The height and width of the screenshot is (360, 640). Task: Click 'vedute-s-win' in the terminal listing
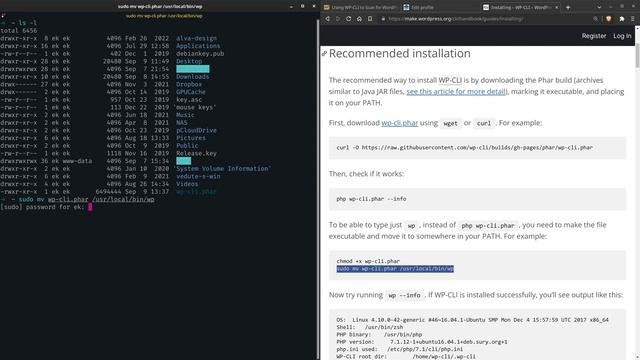coord(198,176)
